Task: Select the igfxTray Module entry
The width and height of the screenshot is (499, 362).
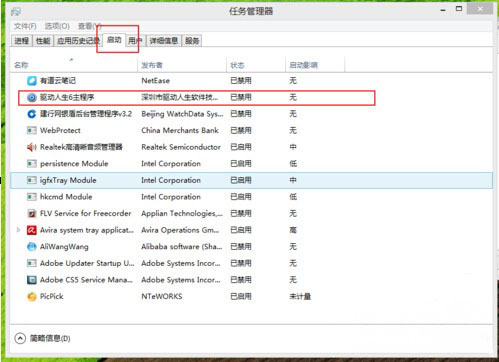Action: click(68, 180)
